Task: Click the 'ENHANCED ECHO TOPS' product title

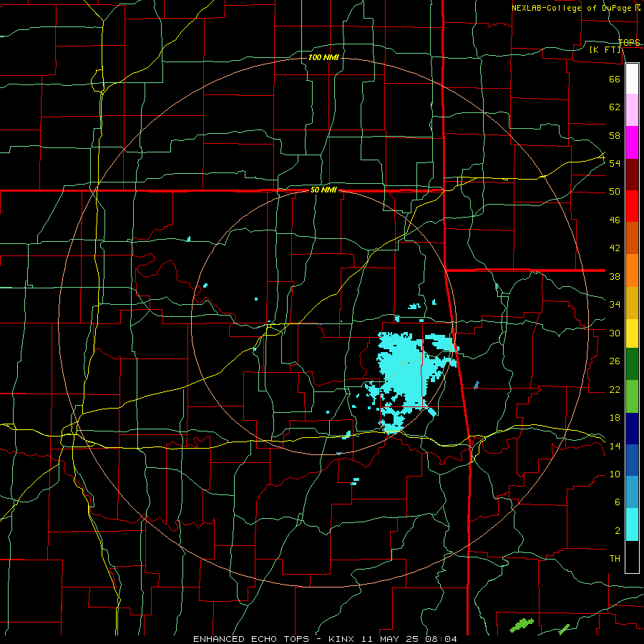Action: 258,639
